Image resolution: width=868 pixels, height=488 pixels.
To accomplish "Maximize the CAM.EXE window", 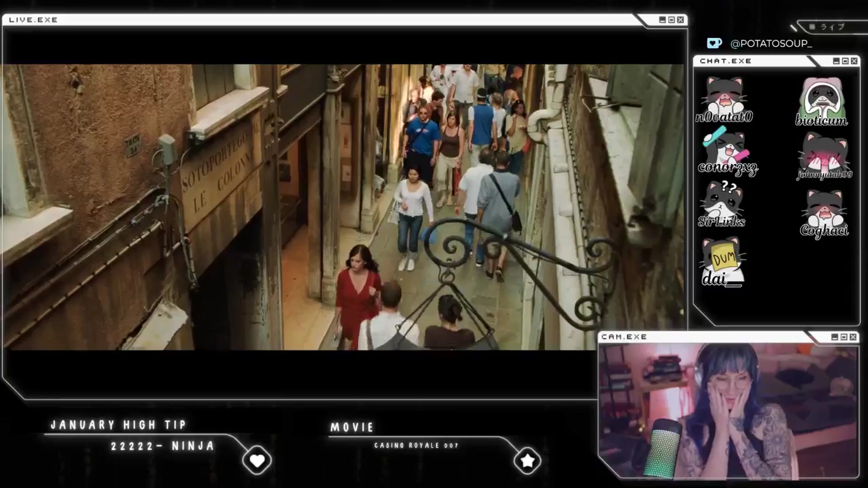I will [x=844, y=337].
